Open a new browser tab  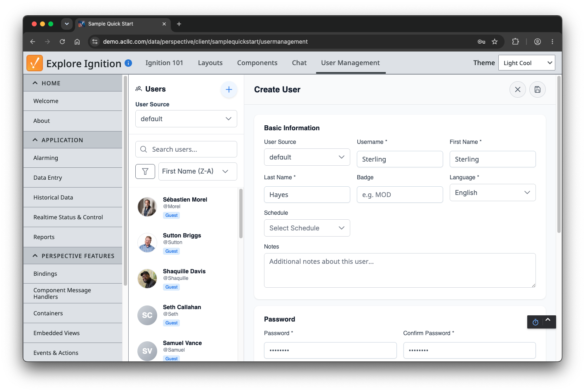pos(179,24)
